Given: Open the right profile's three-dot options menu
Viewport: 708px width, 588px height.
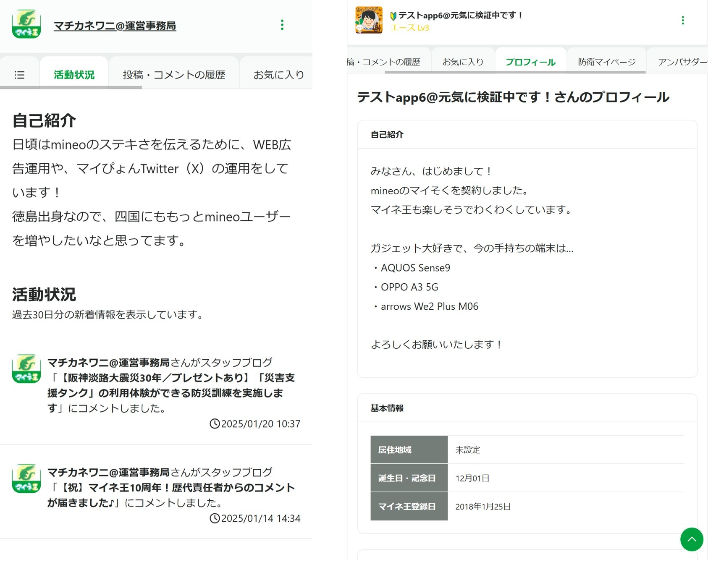Looking at the screenshot, I should click(x=682, y=21).
